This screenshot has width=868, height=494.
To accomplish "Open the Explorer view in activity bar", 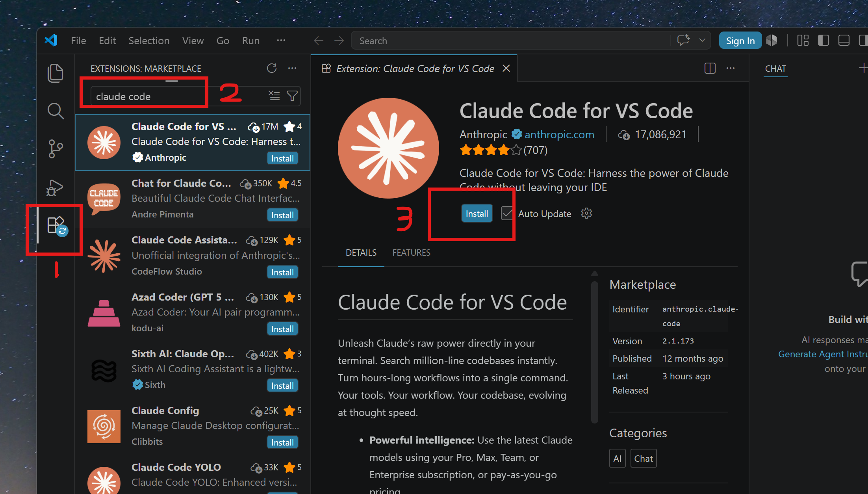I will (56, 73).
